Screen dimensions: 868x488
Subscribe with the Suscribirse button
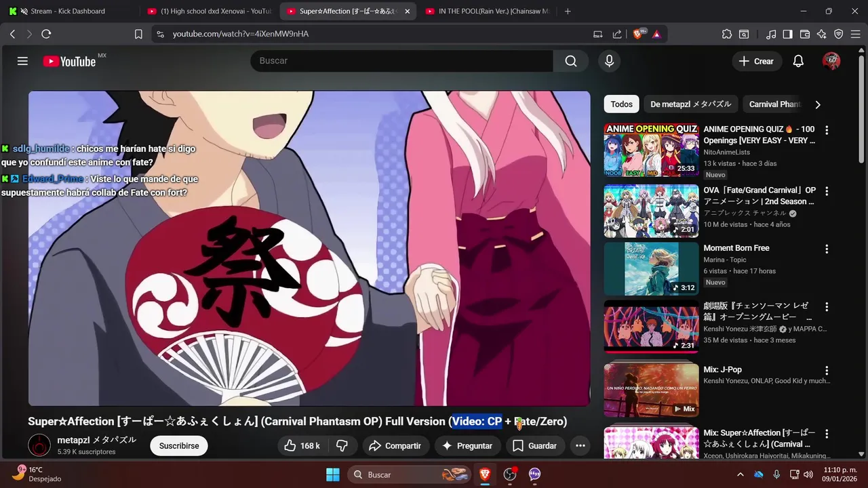pos(179,445)
